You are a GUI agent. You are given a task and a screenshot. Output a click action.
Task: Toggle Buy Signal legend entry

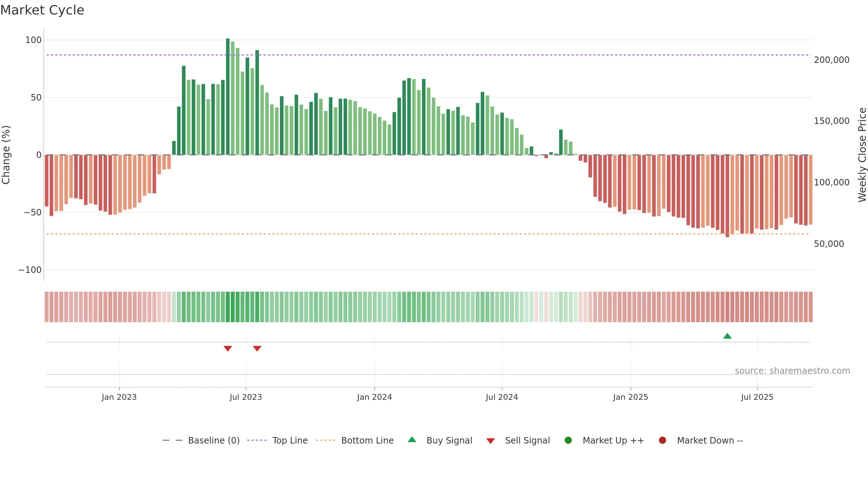[x=440, y=440]
